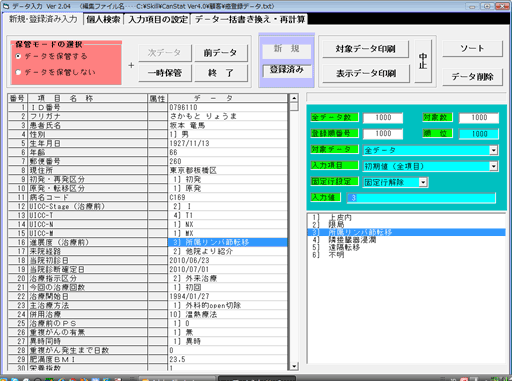The height and width of the screenshot is (381, 512).
Task: Open the 入力項目 dropdown
Action: coord(494,166)
